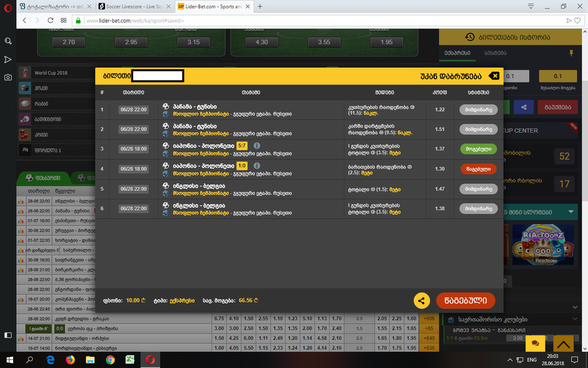
Task: Open stats chart icon for ინგლისი - ბელგია row
Action: coord(21,201)
